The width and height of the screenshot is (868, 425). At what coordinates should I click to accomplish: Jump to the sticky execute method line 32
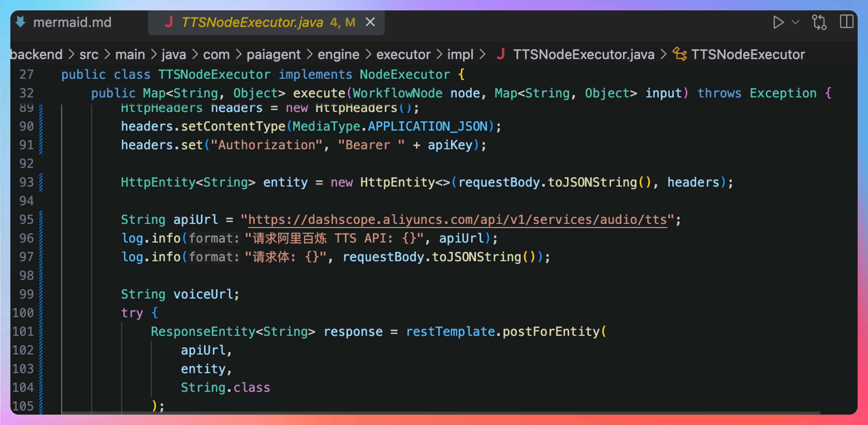(319, 94)
